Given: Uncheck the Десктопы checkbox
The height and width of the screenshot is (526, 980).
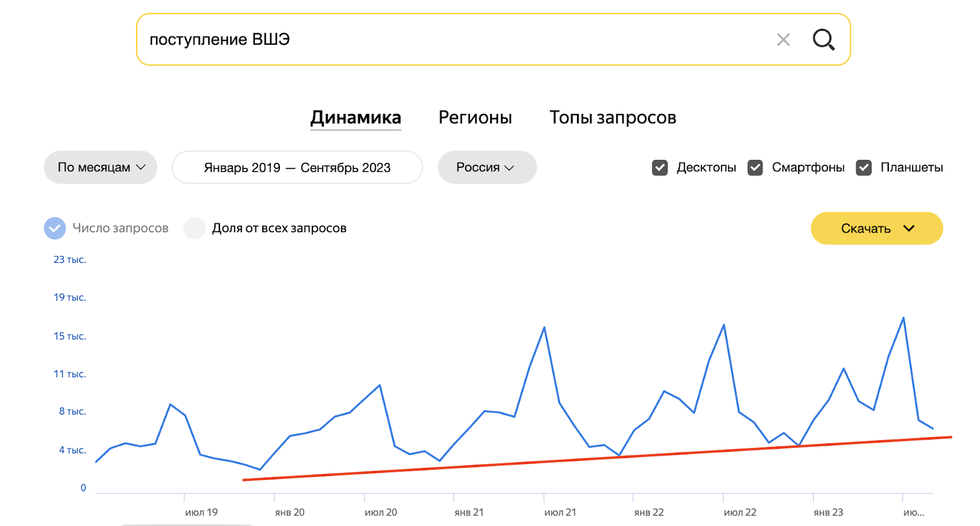Looking at the screenshot, I should tap(660, 168).
